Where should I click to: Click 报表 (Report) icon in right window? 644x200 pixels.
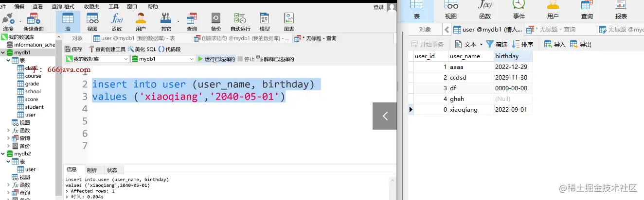pyautogui.click(x=621, y=10)
